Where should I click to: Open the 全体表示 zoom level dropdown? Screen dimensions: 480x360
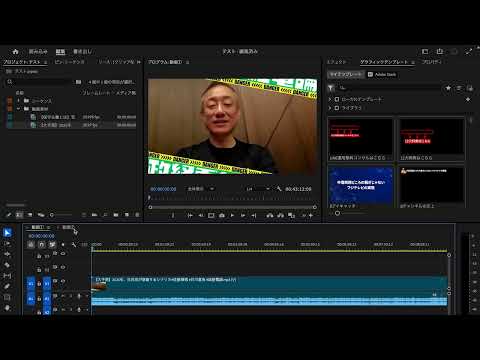click(201, 189)
